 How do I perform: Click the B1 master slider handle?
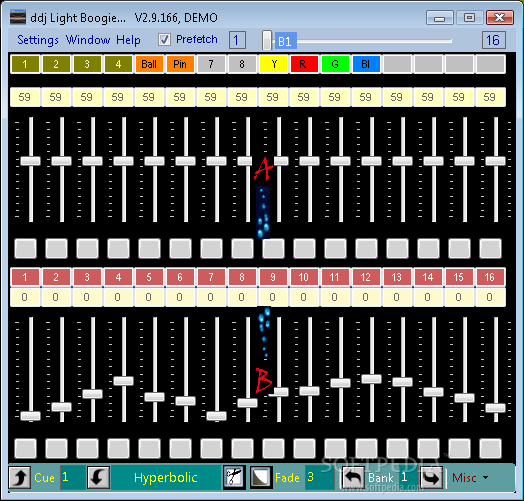tap(267, 40)
